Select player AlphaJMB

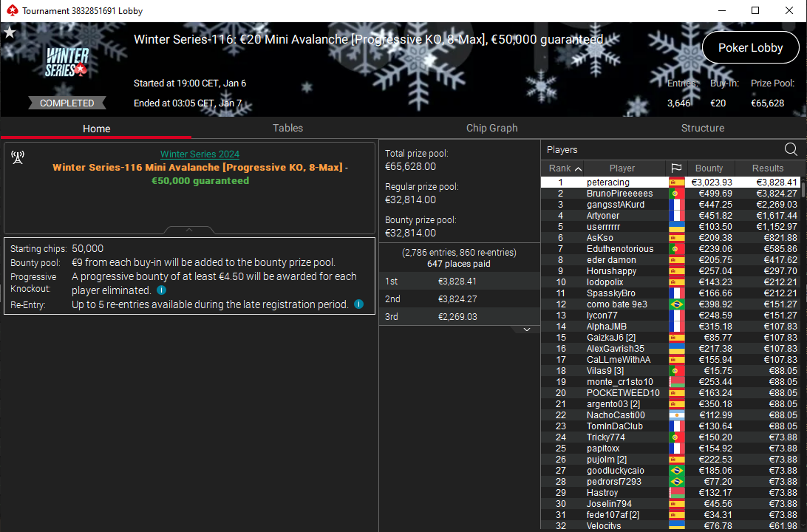coord(670,326)
